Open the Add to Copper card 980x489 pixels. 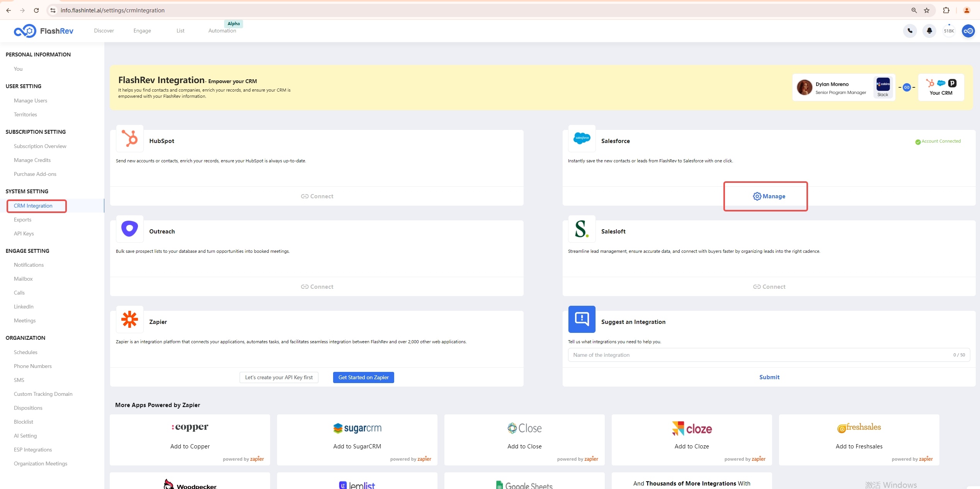pos(190,440)
